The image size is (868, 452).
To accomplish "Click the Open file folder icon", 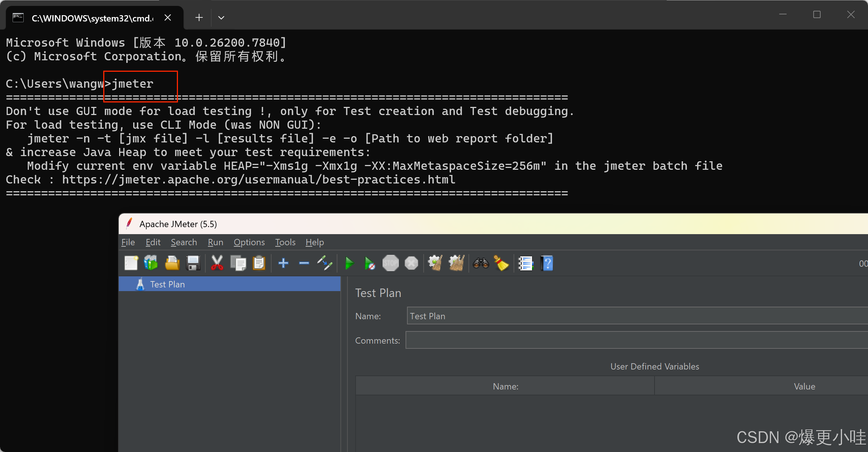I will point(172,263).
